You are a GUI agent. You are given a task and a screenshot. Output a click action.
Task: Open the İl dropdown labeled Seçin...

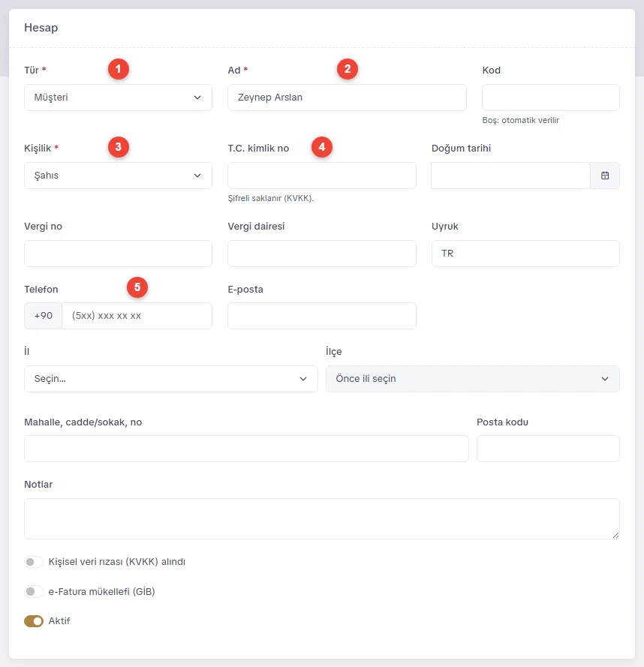pos(170,379)
